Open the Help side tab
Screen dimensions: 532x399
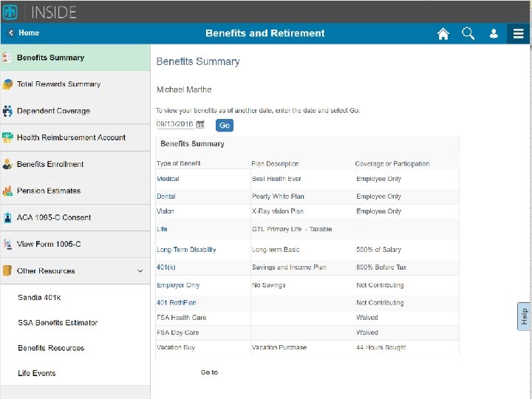(x=524, y=316)
